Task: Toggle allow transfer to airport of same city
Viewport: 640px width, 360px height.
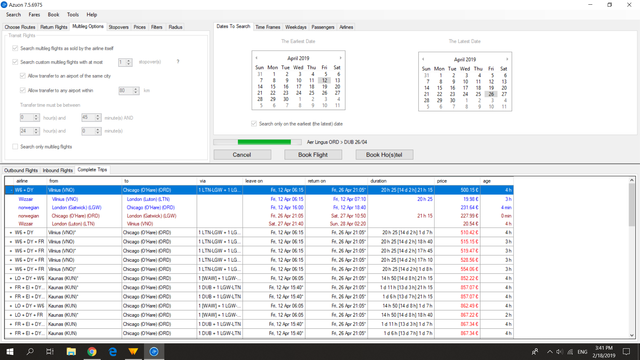Action: point(22,76)
